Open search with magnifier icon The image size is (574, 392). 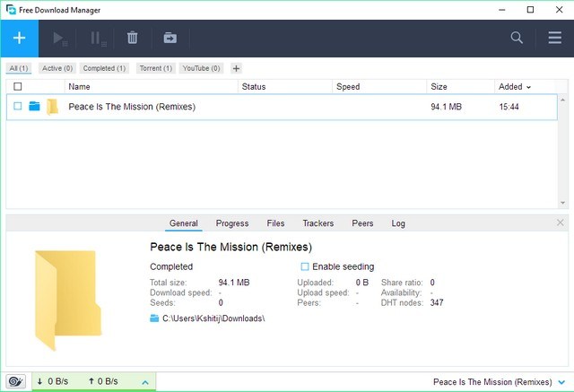tap(517, 38)
